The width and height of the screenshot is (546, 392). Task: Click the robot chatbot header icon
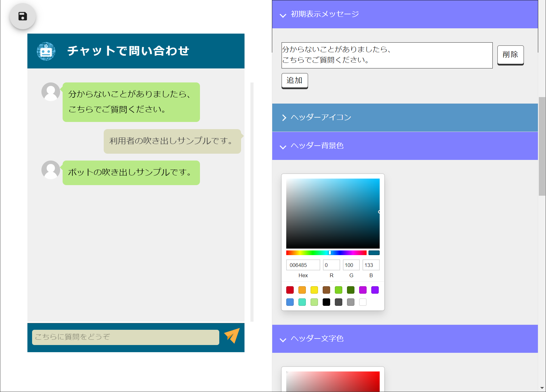click(46, 51)
